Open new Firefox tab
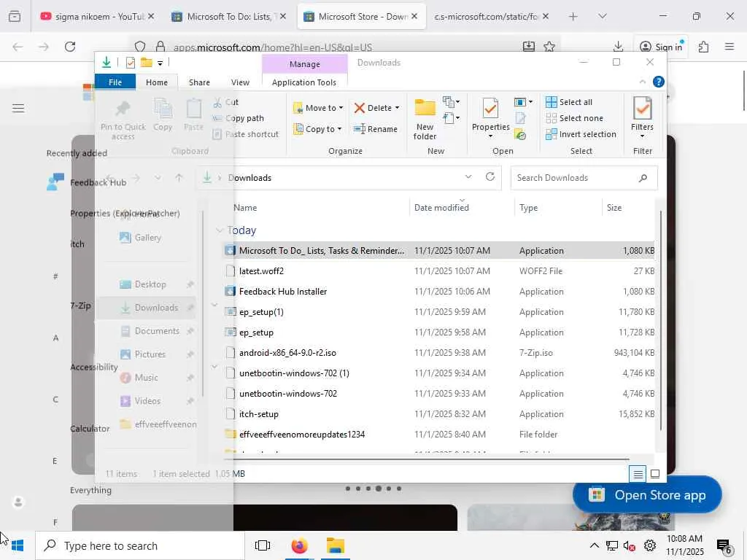 573,16
